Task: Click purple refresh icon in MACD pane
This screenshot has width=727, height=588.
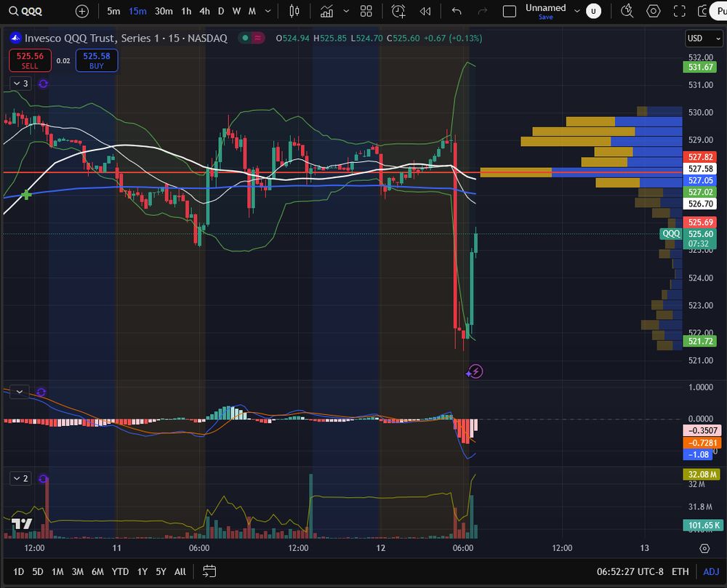Action: tap(41, 392)
